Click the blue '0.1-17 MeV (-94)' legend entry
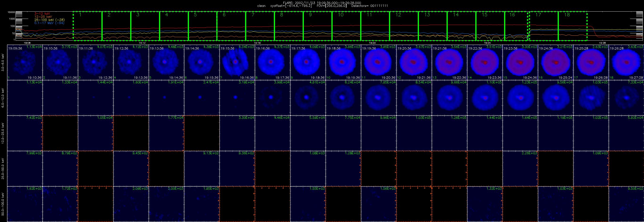Viewport: 644px width, 222px height. click(x=49, y=23)
